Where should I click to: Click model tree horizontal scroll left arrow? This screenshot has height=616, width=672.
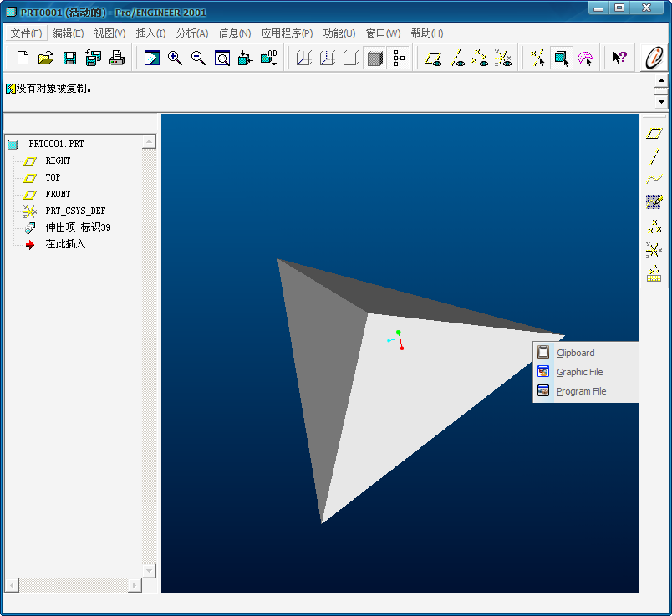click(12, 585)
